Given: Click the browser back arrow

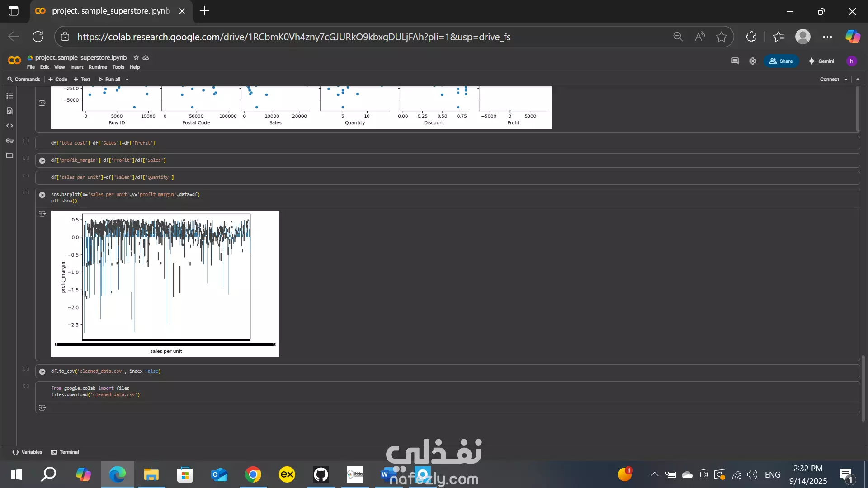Looking at the screenshot, I should 14,37.
